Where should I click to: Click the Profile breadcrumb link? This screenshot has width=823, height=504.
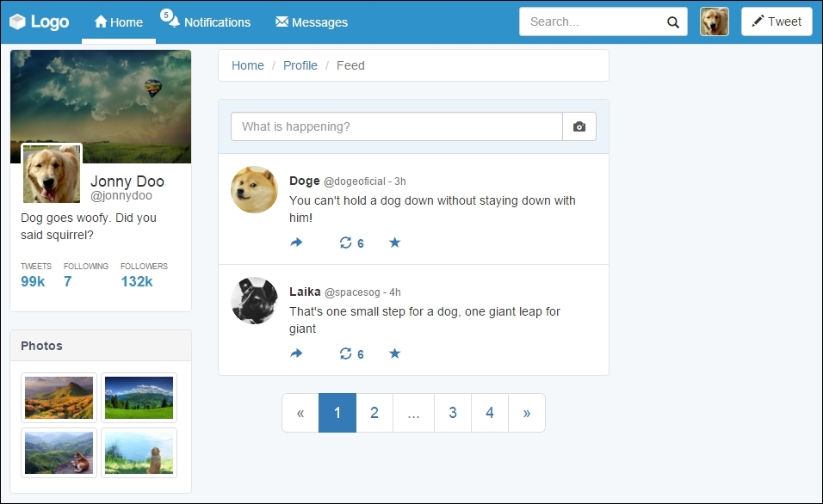click(x=300, y=65)
